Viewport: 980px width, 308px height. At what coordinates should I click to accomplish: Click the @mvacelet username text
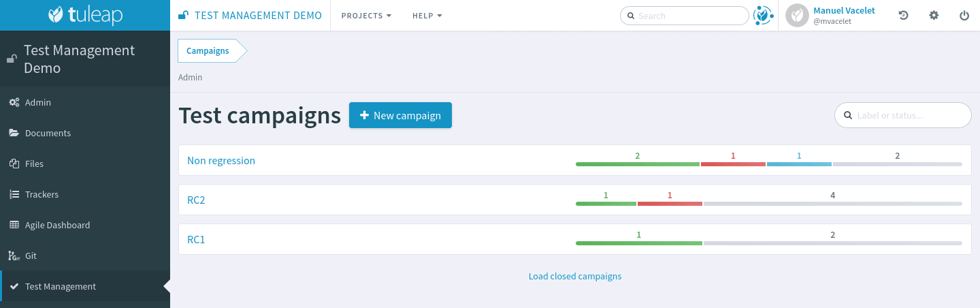pyautogui.click(x=832, y=22)
